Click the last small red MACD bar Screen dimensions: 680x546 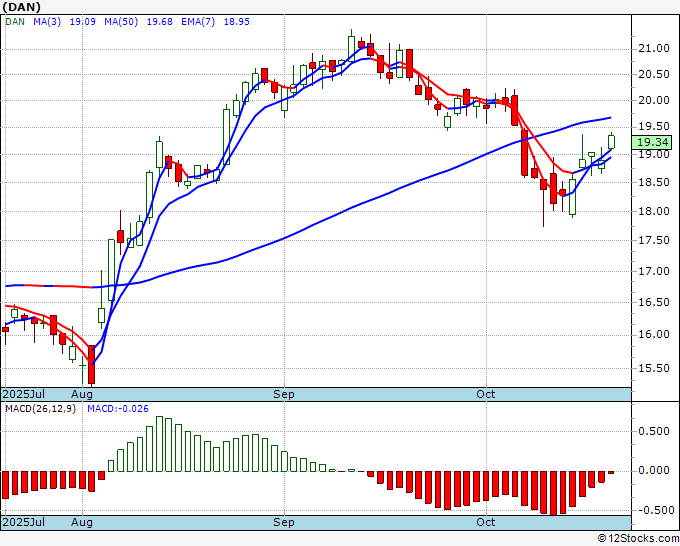coord(611,472)
